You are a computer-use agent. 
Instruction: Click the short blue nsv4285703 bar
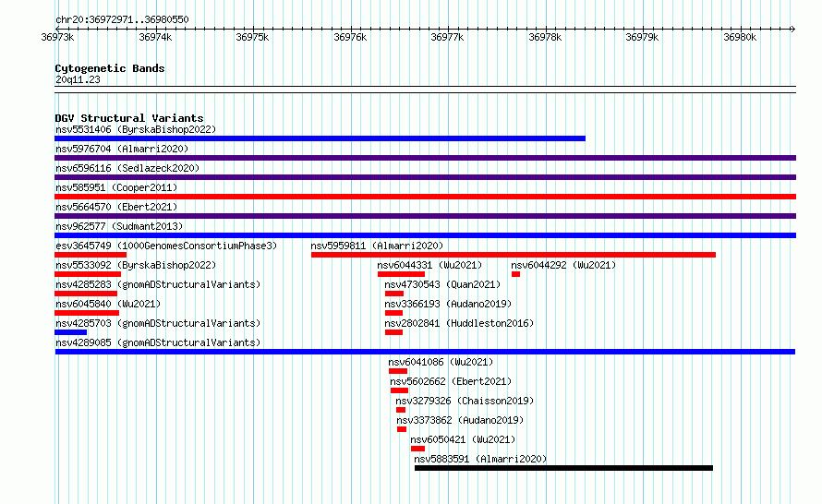pyautogui.click(x=71, y=332)
